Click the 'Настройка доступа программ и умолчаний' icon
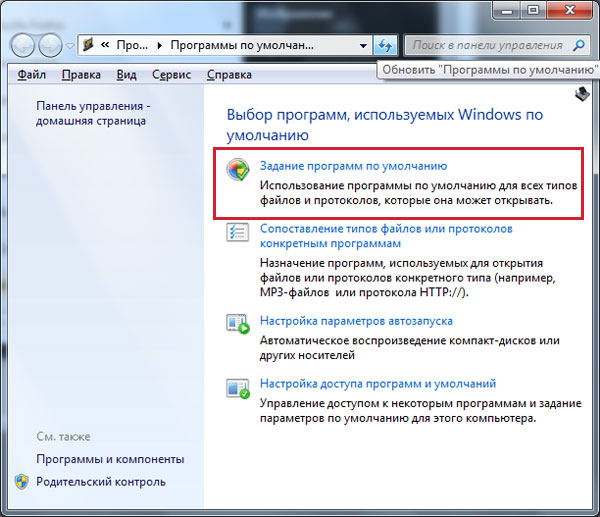 [237, 387]
